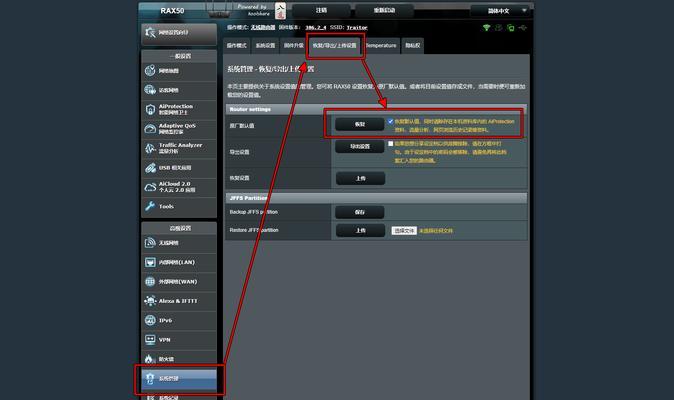Switch to the Temperature tab

click(381, 46)
